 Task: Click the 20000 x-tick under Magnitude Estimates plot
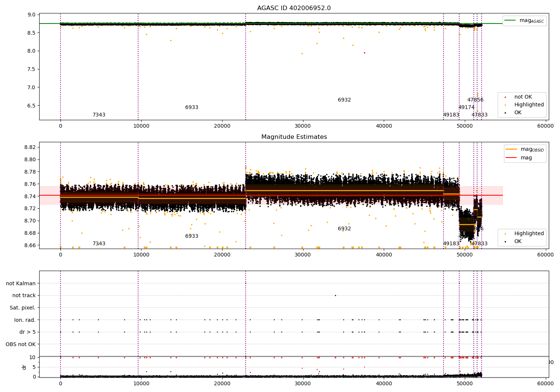(x=222, y=255)
